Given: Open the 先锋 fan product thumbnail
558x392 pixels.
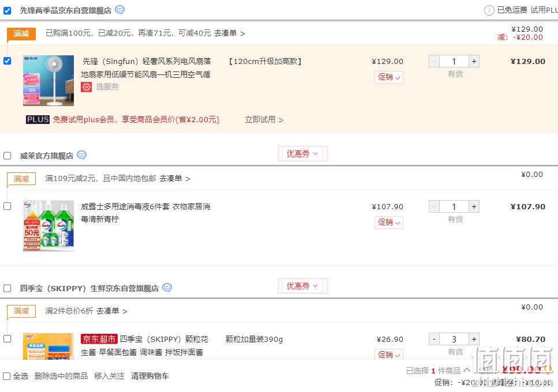Looking at the screenshot, I should [x=48, y=81].
